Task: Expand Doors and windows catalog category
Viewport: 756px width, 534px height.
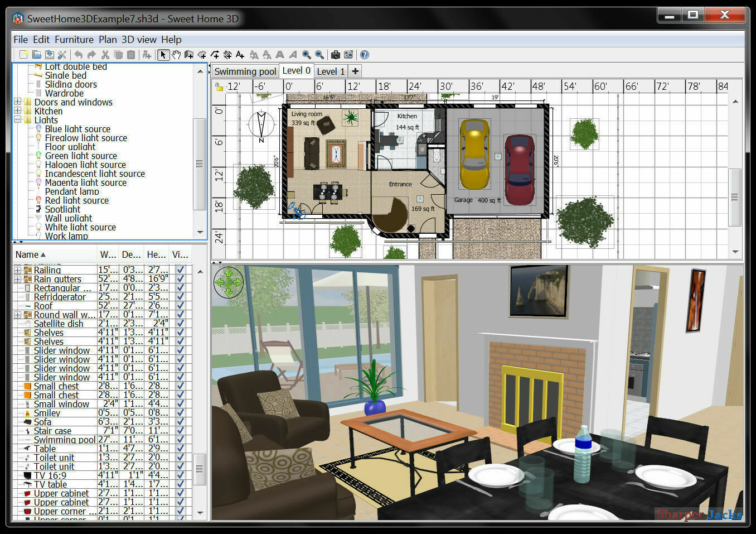Action: pyautogui.click(x=18, y=102)
